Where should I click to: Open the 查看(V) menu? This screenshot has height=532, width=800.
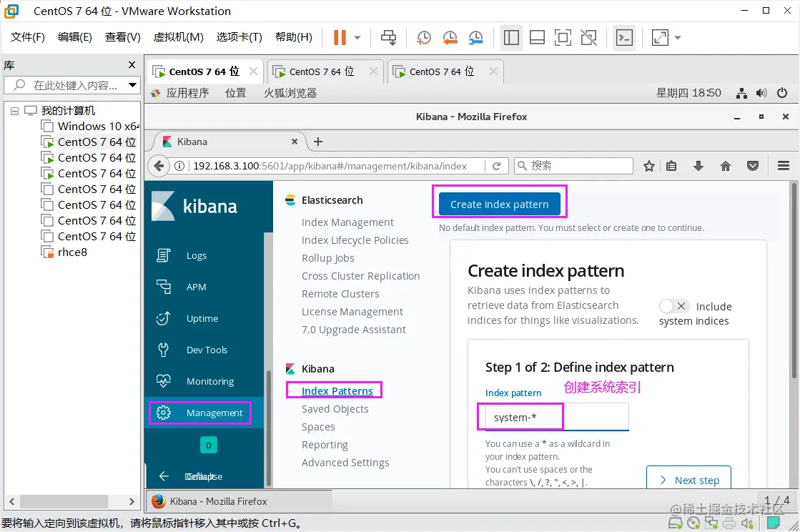(x=122, y=37)
